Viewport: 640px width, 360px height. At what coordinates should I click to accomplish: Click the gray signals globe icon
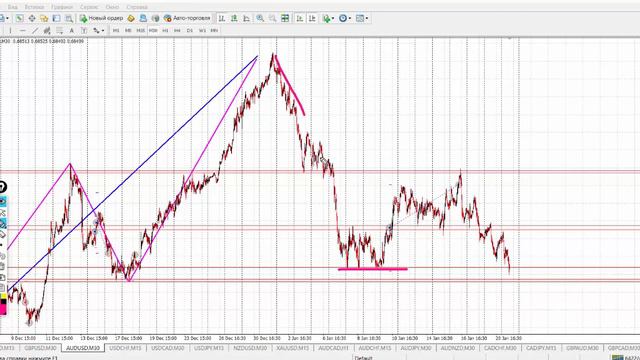(x=156, y=18)
